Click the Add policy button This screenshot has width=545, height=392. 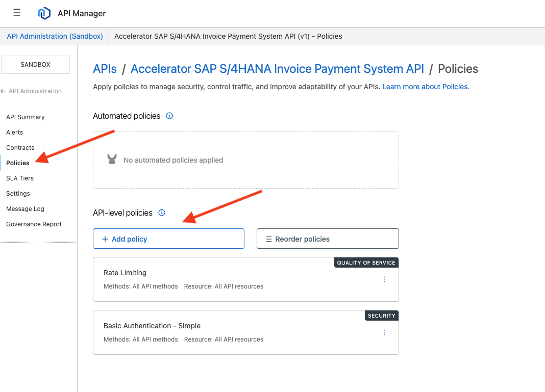(168, 239)
